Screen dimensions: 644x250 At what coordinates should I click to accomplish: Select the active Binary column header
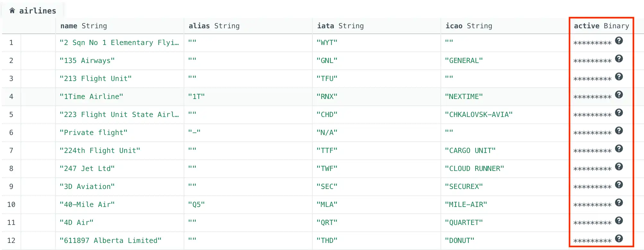point(601,26)
